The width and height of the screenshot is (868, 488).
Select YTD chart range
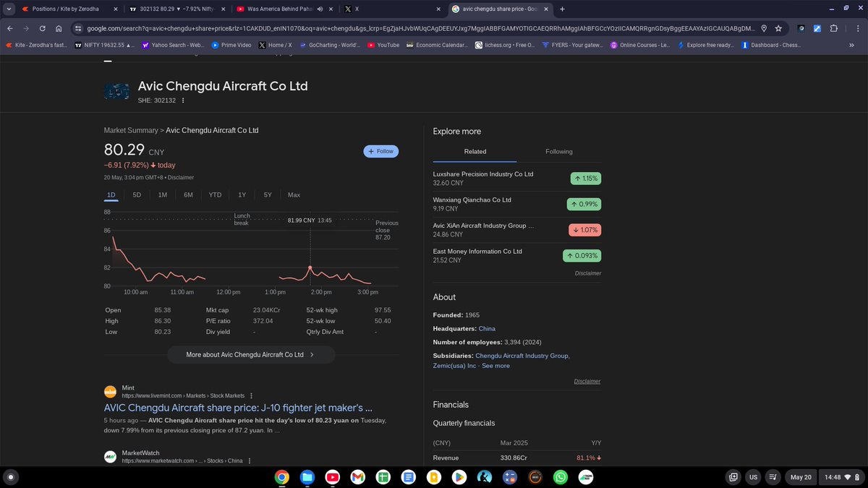tap(215, 194)
